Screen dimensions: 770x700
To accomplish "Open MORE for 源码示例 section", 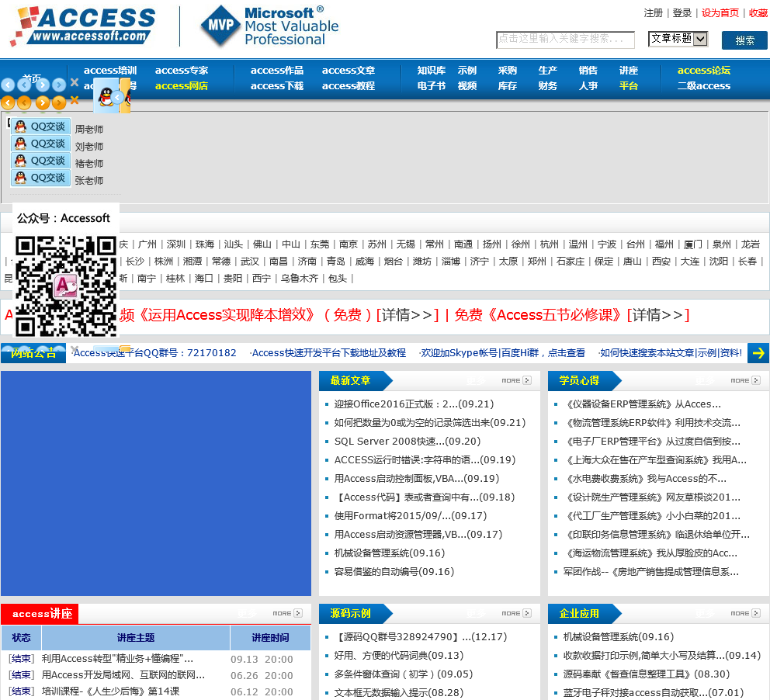I will click(516, 613).
